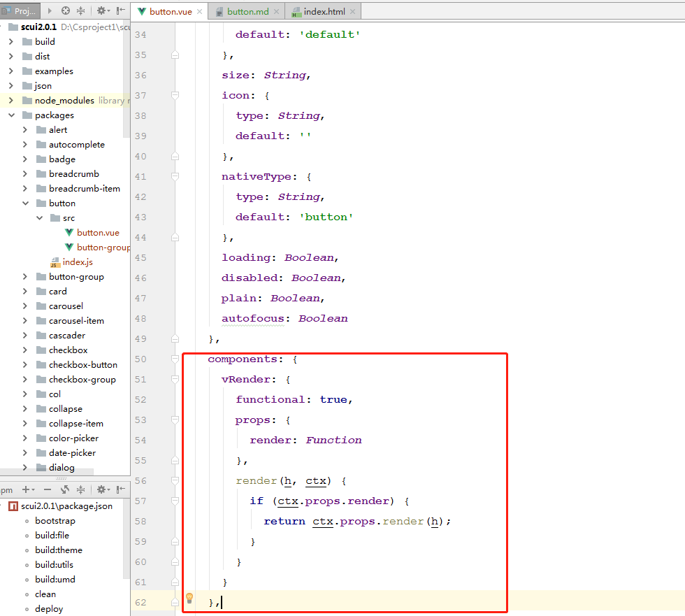Fold the components block at line 50
685x616 pixels.
click(x=175, y=359)
